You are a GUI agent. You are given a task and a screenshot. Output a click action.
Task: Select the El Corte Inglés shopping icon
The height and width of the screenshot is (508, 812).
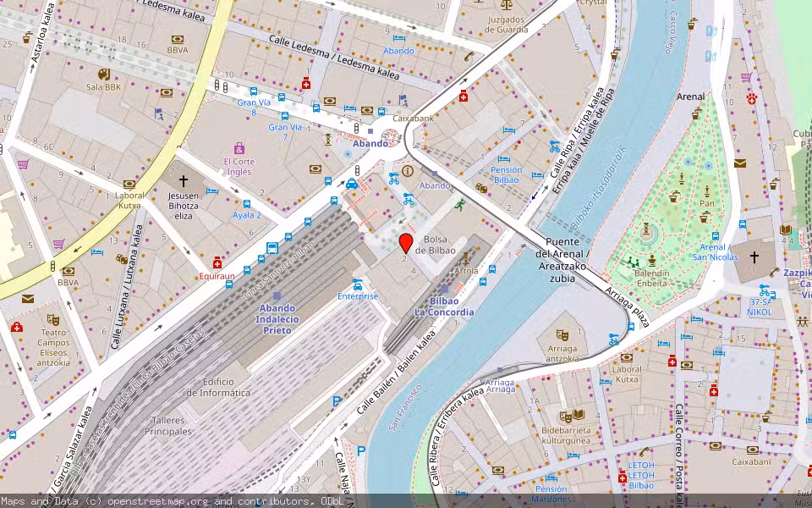(239, 149)
